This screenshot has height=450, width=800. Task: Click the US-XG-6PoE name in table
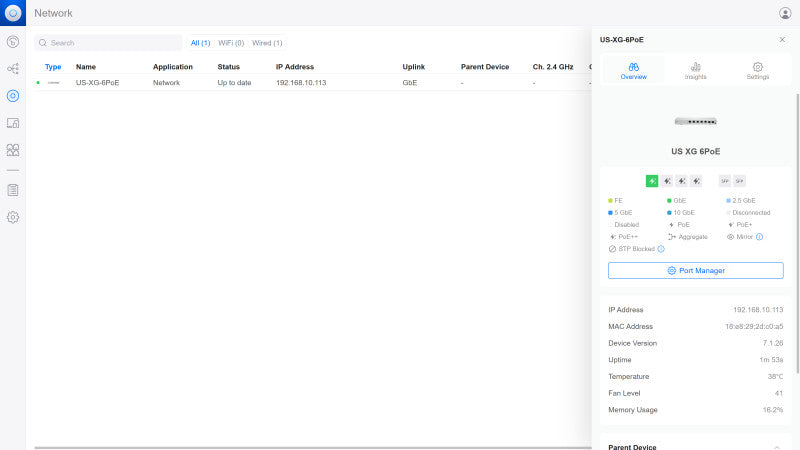[97, 83]
